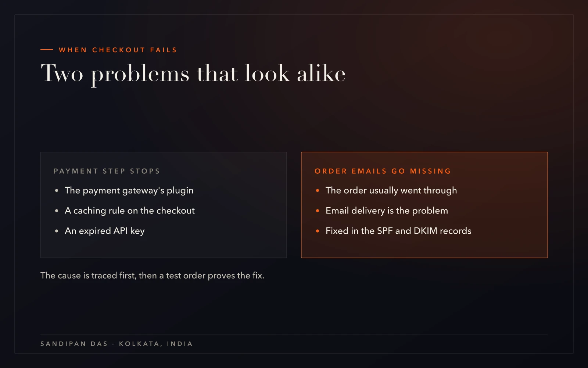Select the text 'Email delivery is the problem'
The height and width of the screenshot is (368, 588).
[387, 211]
